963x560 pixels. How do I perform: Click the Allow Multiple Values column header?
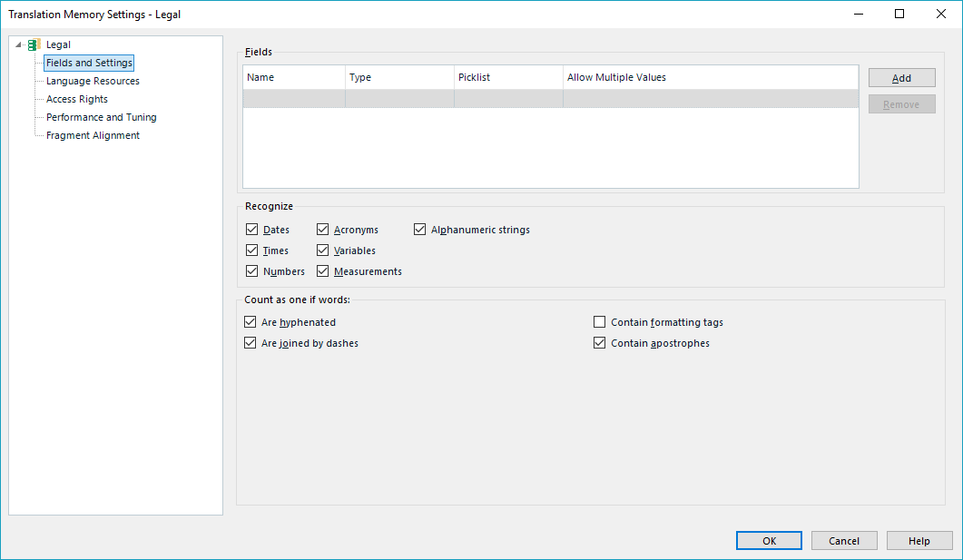711,77
